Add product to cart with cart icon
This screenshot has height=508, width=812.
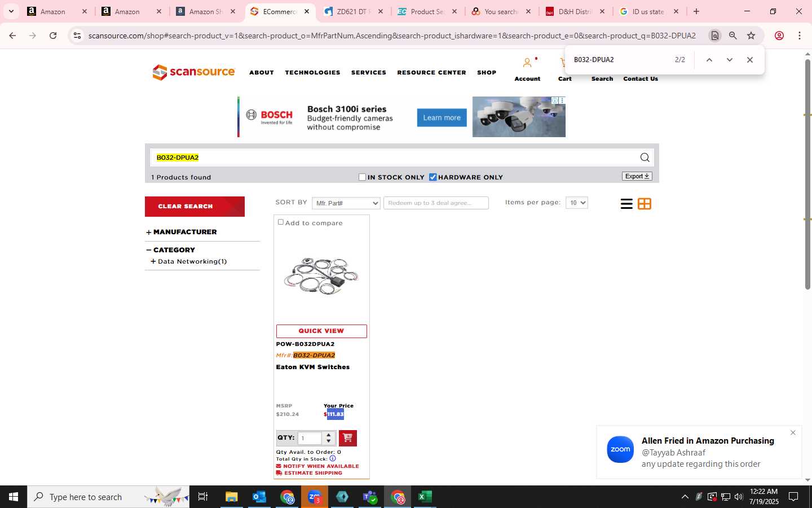[348, 438]
